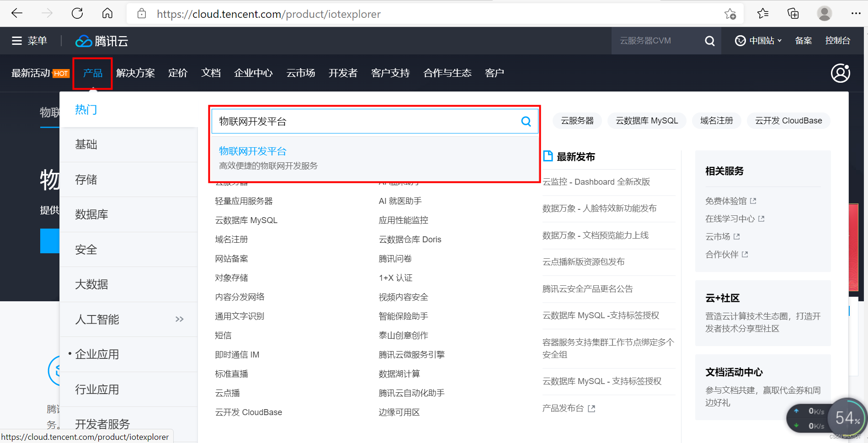Open the user account icon in the nav bar
Viewport: 868px width, 443px height.
tap(840, 73)
